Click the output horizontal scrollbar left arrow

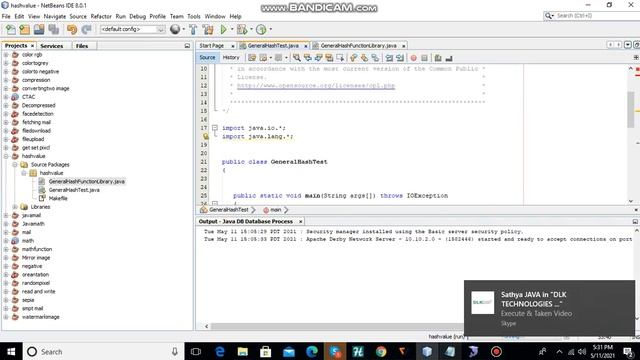click(x=207, y=326)
